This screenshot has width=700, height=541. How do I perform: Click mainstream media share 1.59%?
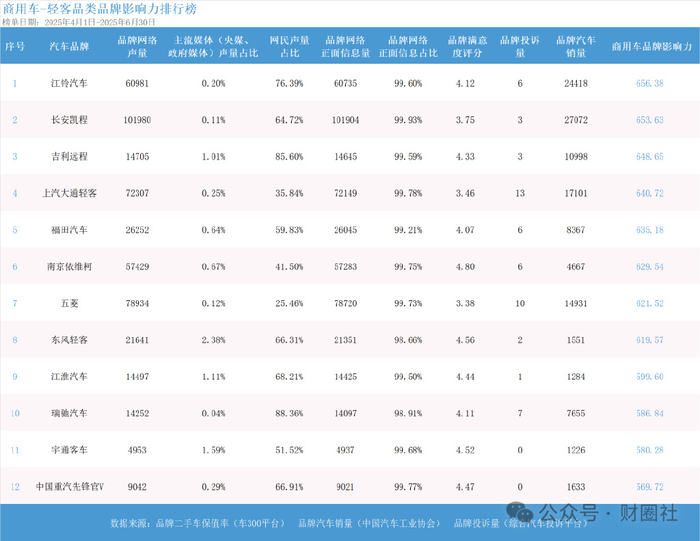(213, 450)
